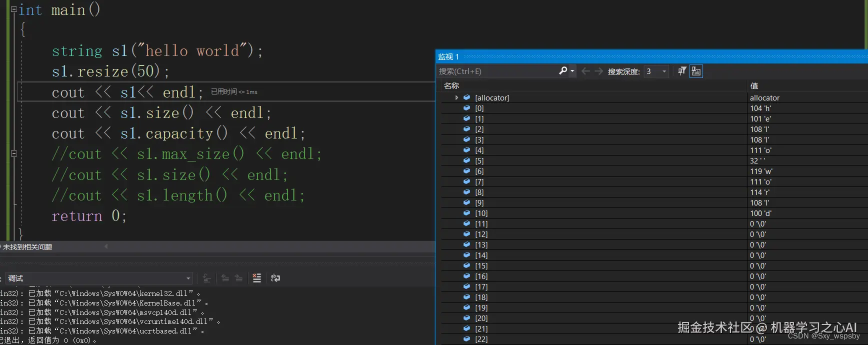Select the [14] watch row name
This screenshot has width=868, height=345.
pos(481,255)
